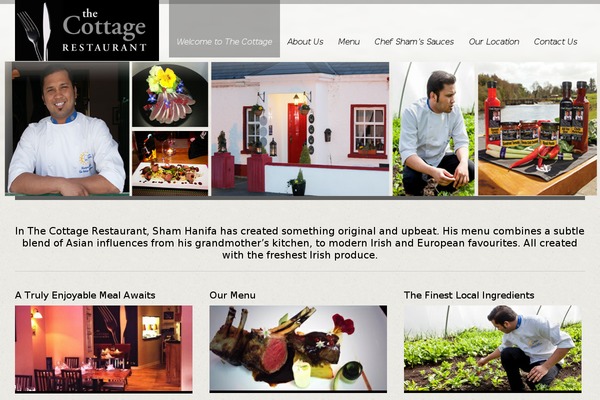Click the rack of lamb dish image

pyautogui.click(x=298, y=349)
